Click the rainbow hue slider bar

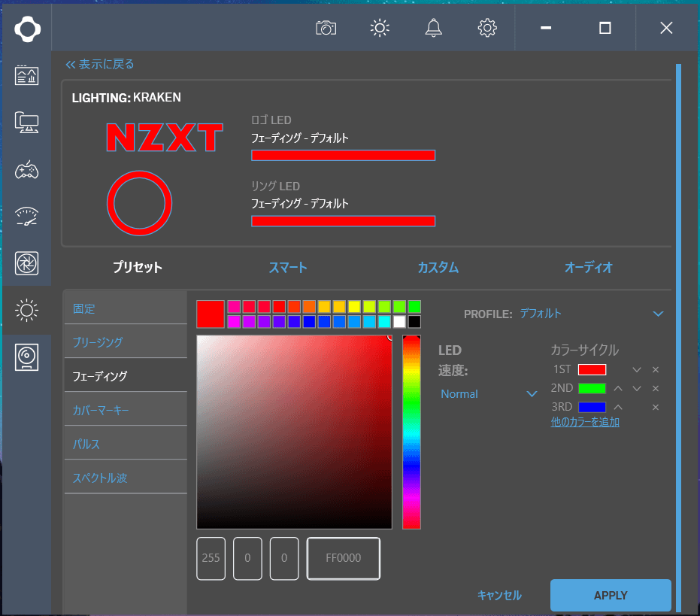pos(411,432)
